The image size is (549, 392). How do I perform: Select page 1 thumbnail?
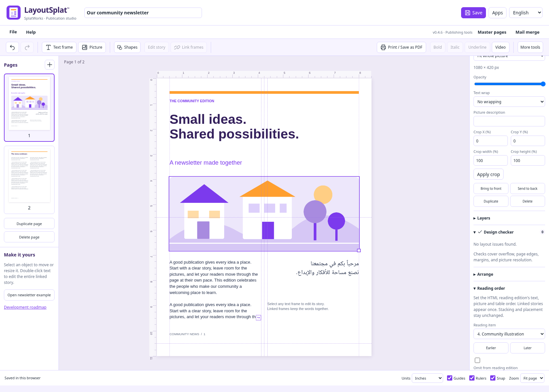click(29, 107)
